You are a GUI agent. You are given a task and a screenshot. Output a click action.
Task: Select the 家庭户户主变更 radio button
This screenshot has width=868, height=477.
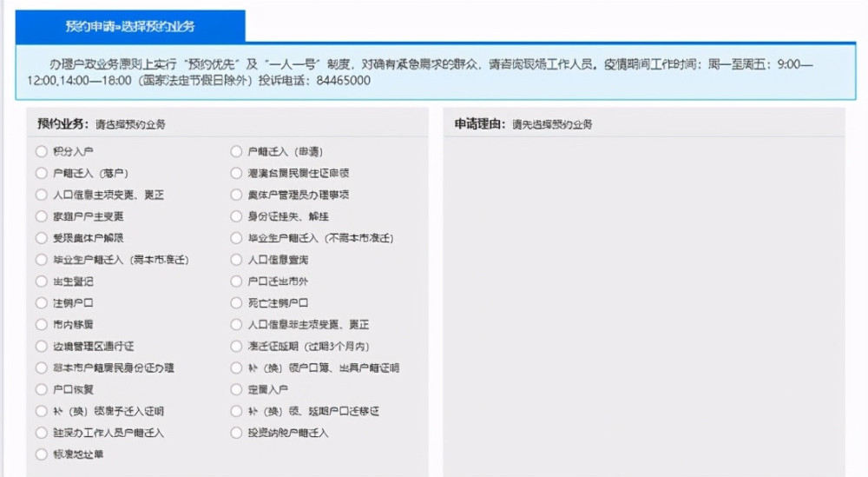point(42,216)
